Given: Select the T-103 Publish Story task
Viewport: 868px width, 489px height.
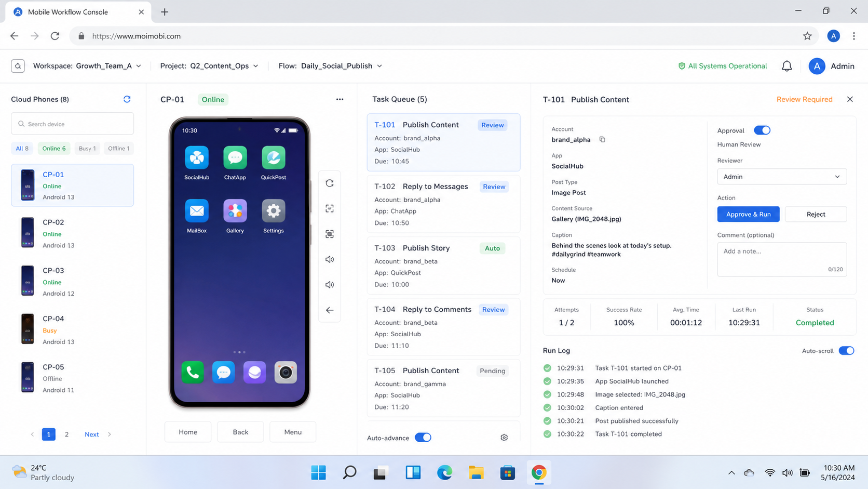Looking at the screenshot, I should click(x=443, y=266).
